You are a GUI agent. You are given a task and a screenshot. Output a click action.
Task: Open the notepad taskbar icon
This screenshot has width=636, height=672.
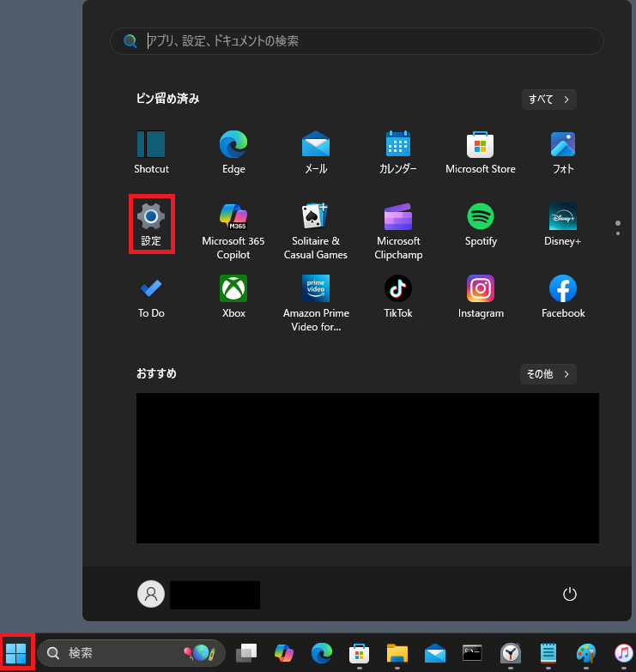coord(548,653)
